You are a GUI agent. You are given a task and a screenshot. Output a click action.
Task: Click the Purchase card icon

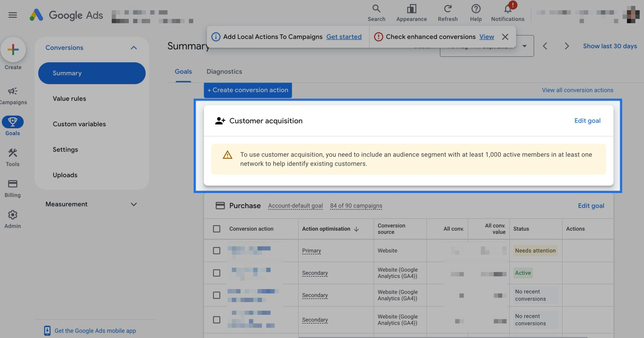(x=220, y=206)
